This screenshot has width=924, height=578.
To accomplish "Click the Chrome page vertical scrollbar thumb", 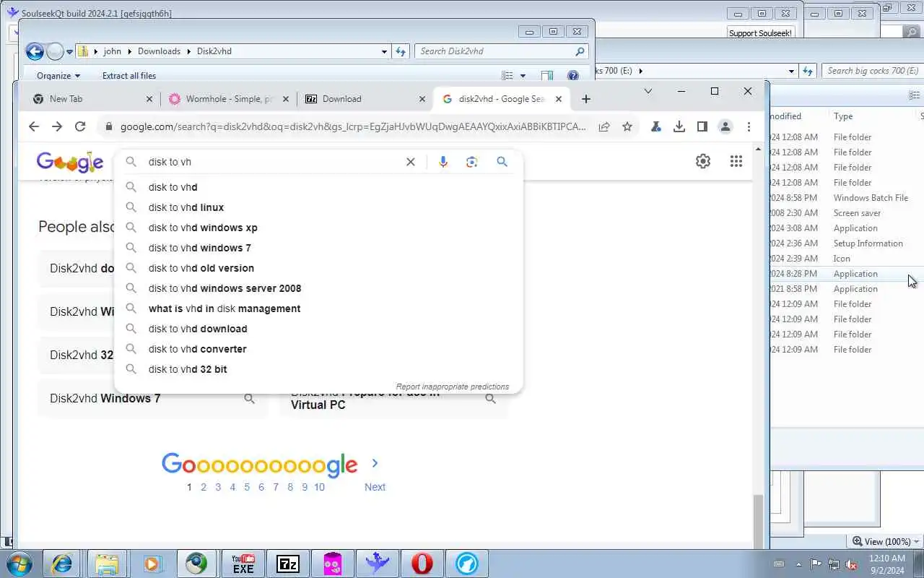I will pyautogui.click(x=757, y=520).
